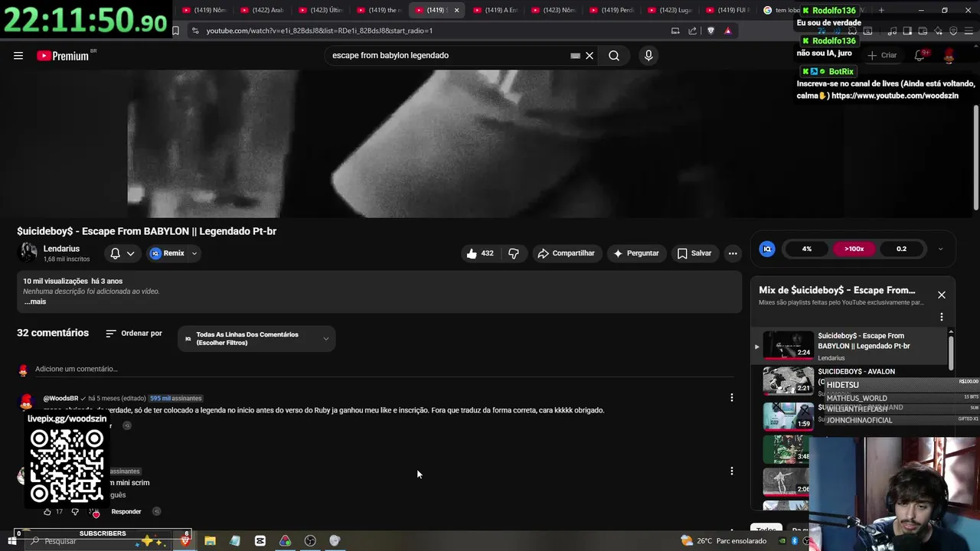Click the search field with 'escape from babylon legendado'

[x=448, y=55]
